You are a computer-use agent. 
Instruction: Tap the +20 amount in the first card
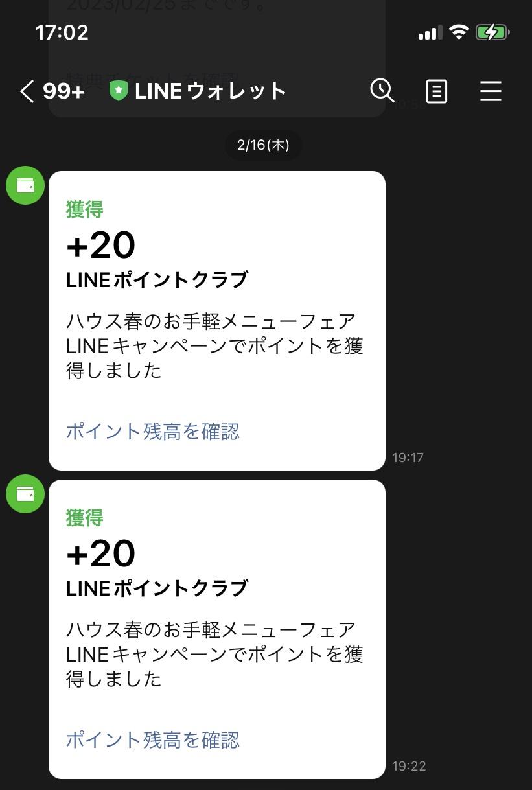pyautogui.click(x=101, y=245)
